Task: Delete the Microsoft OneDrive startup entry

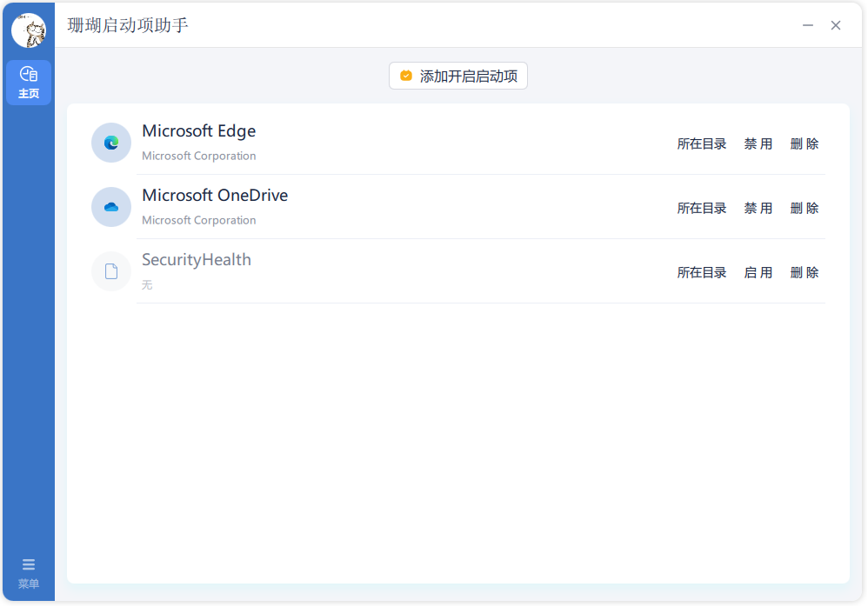Action: [805, 208]
